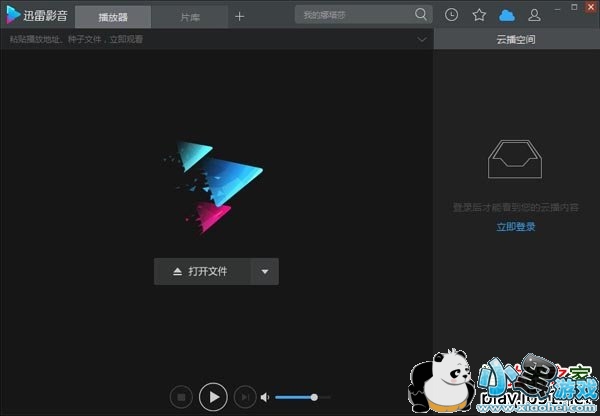Maximize the player window
Viewport: 600px width, 416px height.
(x=574, y=7)
